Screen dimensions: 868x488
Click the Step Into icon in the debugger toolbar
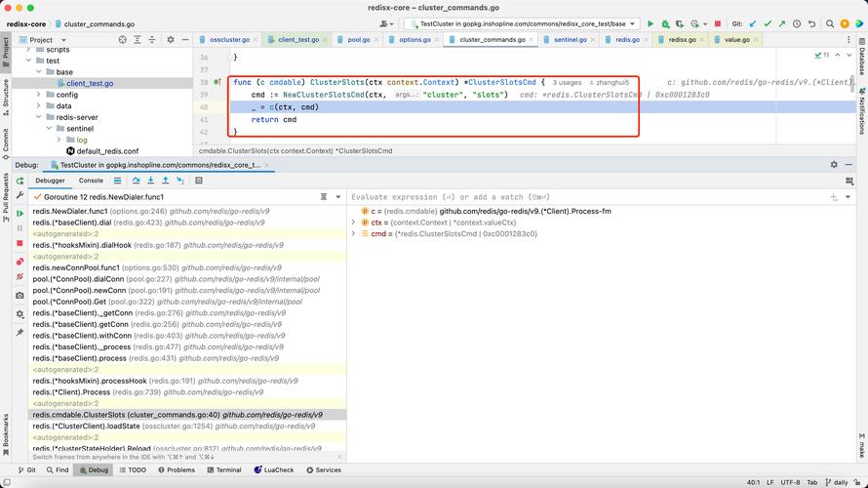150,181
